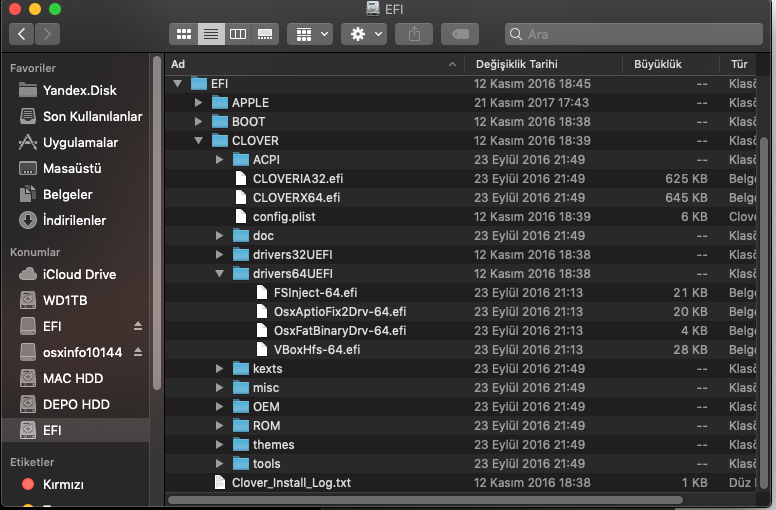Viewport: 776px width, 510px height.
Task: Switch to gallery cover flow view
Action: (x=265, y=34)
